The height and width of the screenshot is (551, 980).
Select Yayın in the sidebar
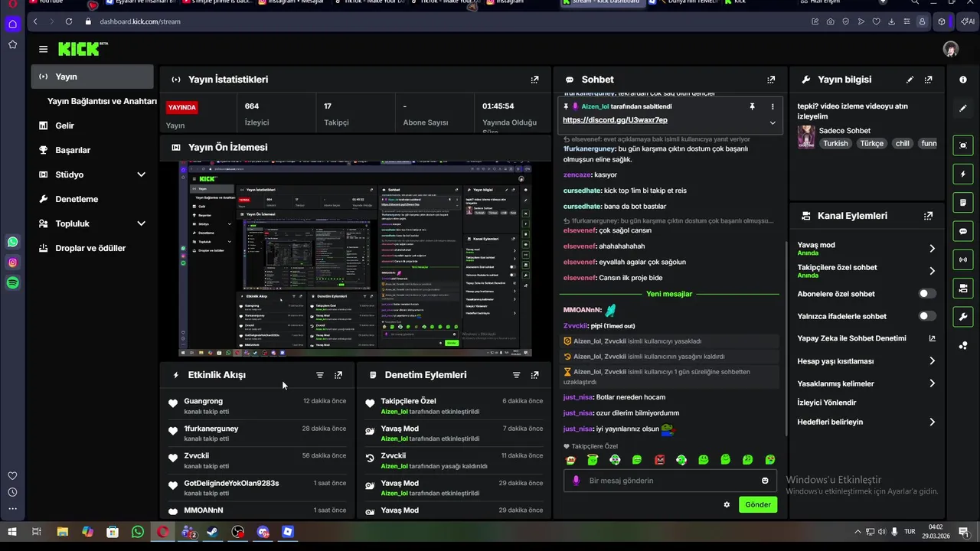(93, 77)
